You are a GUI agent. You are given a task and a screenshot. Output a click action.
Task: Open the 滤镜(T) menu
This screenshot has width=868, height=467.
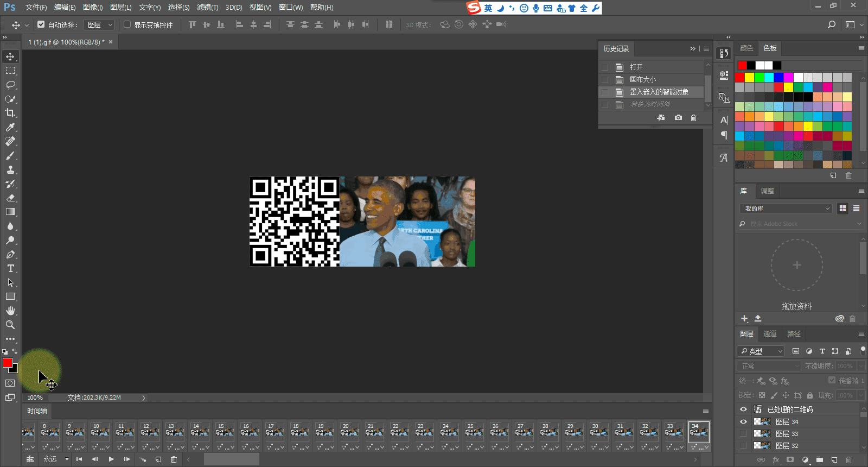[x=207, y=7]
